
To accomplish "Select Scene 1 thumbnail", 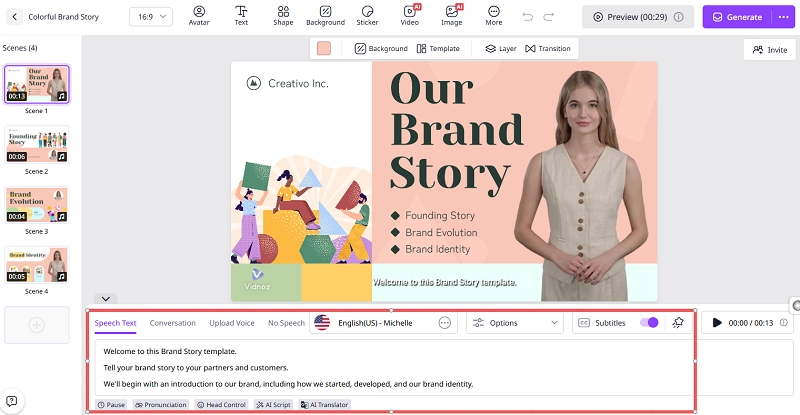I will tap(37, 85).
